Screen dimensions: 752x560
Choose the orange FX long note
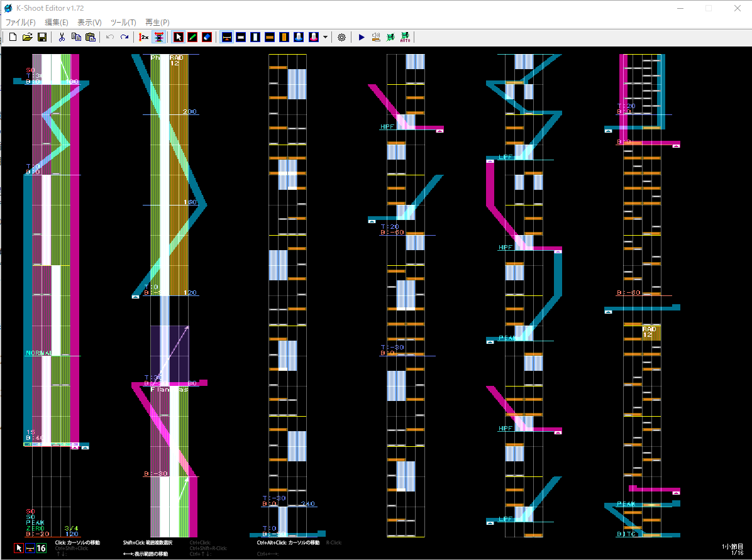tap(284, 37)
